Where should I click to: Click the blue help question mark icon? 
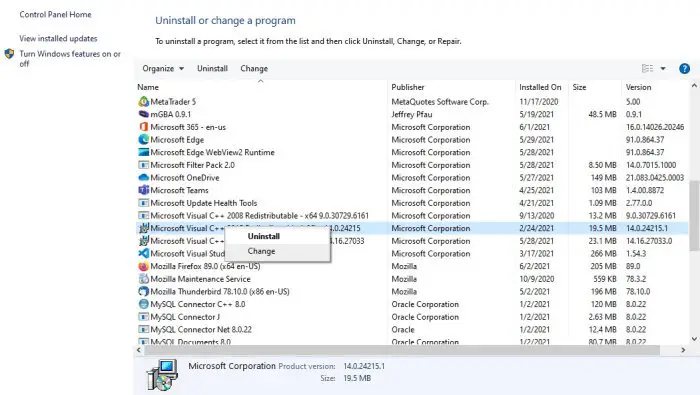[684, 68]
